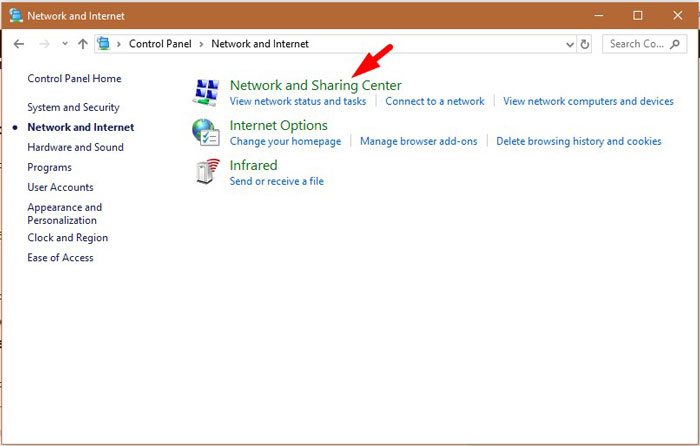Screen dimensions: 700x446
Task: Minimize the Network and Internet window
Action: tap(599, 16)
